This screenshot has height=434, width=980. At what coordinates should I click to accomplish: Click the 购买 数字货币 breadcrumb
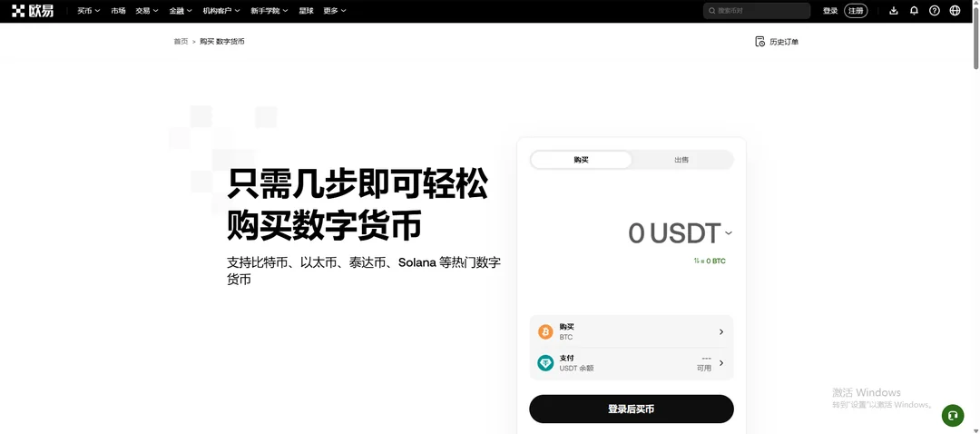[222, 41]
